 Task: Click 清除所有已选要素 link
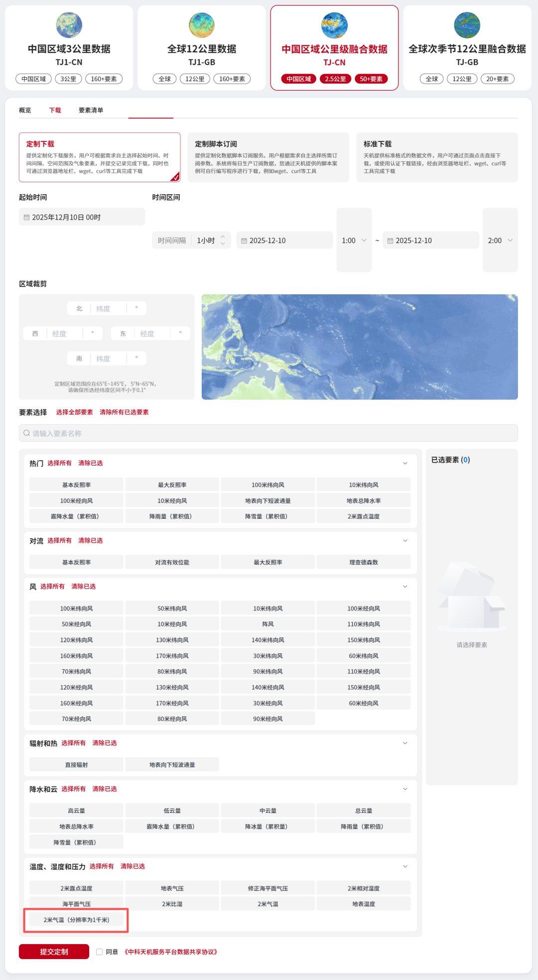click(124, 412)
